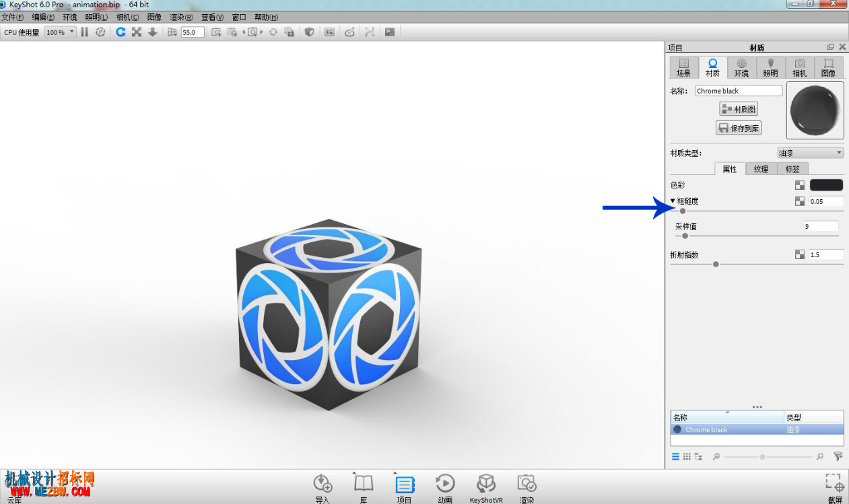
Task: Select Chrome black row in material list
Action: coord(757,429)
